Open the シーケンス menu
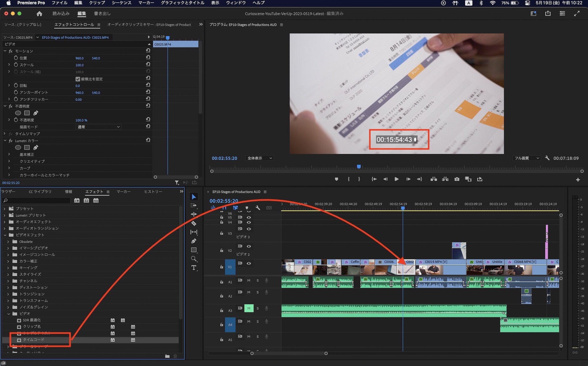 click(121, 3)
